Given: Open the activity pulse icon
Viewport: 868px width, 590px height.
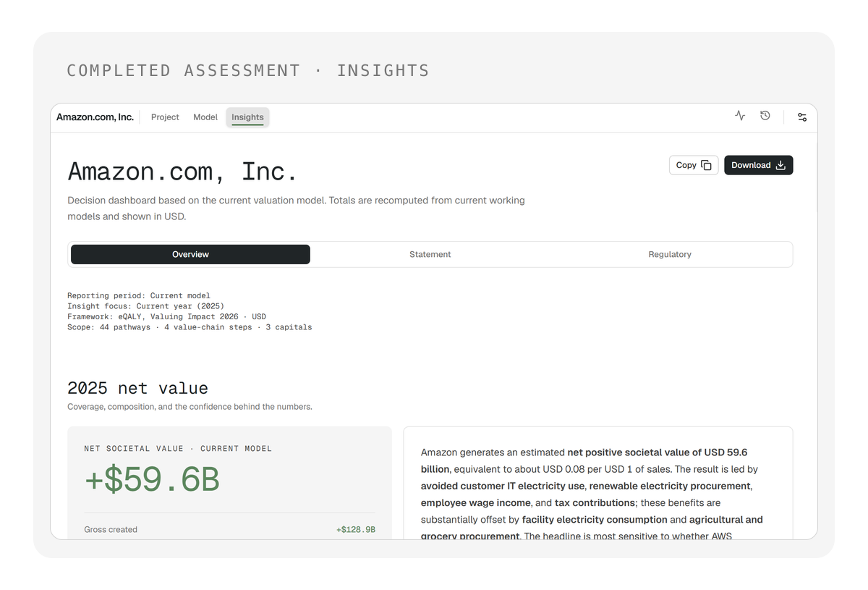Looking at the screenshot, I should 740,116.
